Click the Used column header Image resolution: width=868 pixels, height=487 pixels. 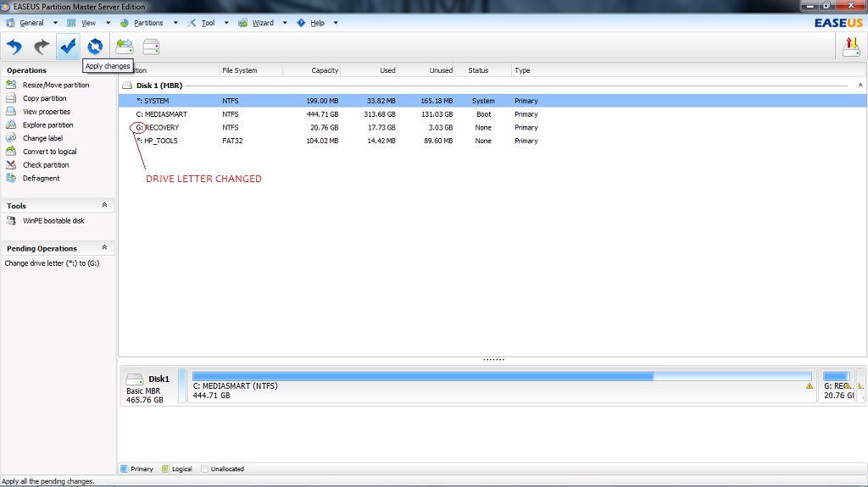(370, 70)
